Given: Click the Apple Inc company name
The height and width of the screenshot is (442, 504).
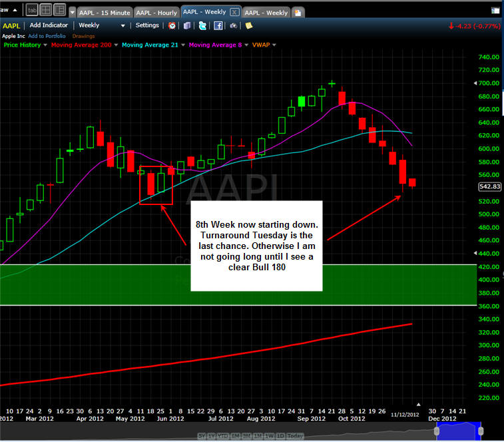Looking at the screenshot, I should 13,36.
